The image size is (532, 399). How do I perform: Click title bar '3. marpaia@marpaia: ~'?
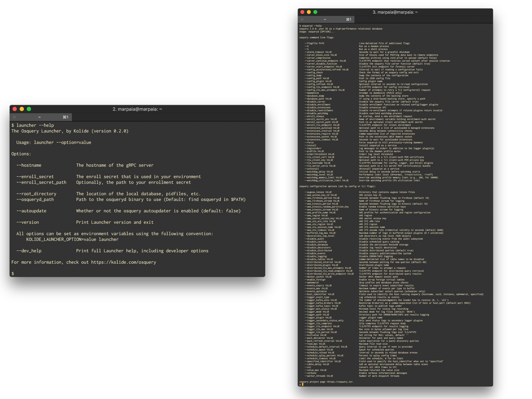[x=395, y=12]
